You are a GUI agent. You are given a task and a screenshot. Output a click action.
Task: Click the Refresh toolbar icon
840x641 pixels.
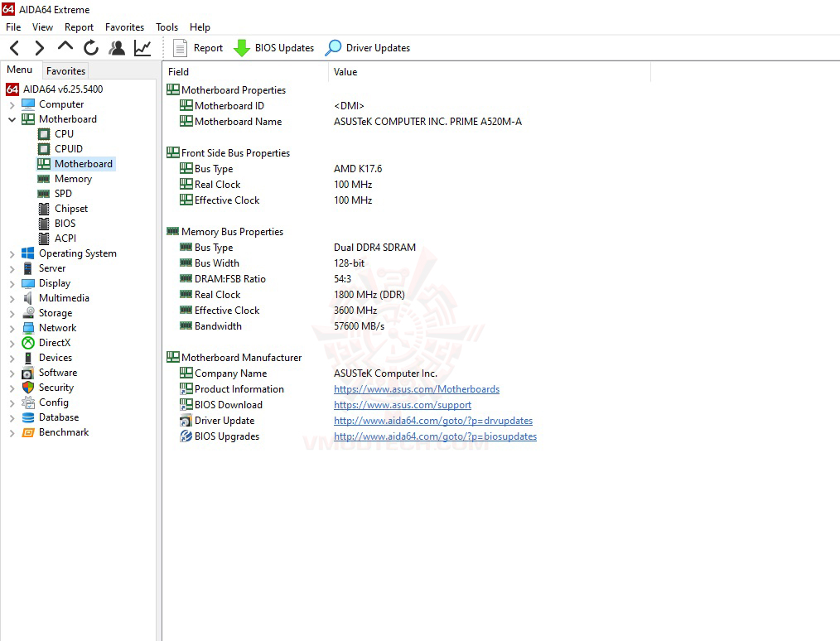[x=91, y=47]
